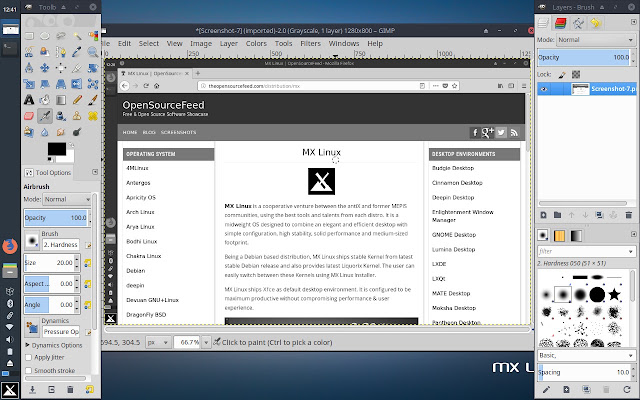Select the Text tool
640x400 pixels.
pyautogui.click(x=29, y=100)
